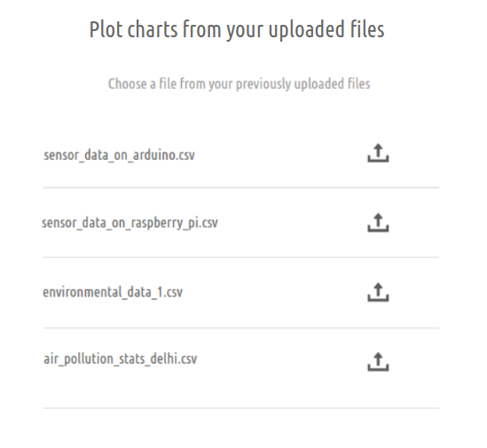Open the environmental_data_1.csv file name
487x448 pixels.
pos(113,293)
